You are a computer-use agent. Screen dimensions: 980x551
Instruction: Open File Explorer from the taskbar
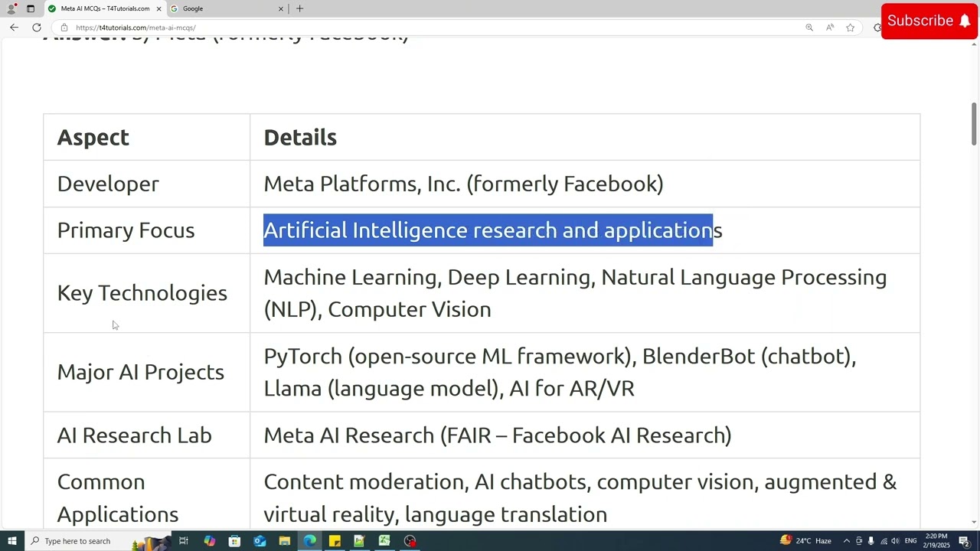click(x=284, y=541)
